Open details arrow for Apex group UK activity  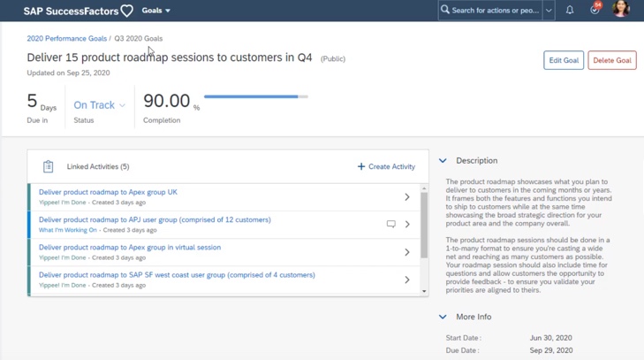pos(407,197)
